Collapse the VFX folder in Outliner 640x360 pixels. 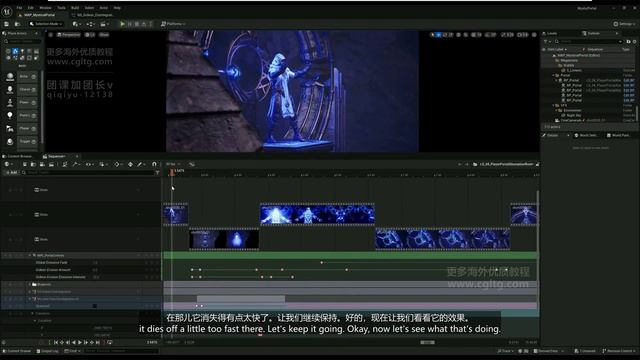pyautogui.click(x=554, y=105)
